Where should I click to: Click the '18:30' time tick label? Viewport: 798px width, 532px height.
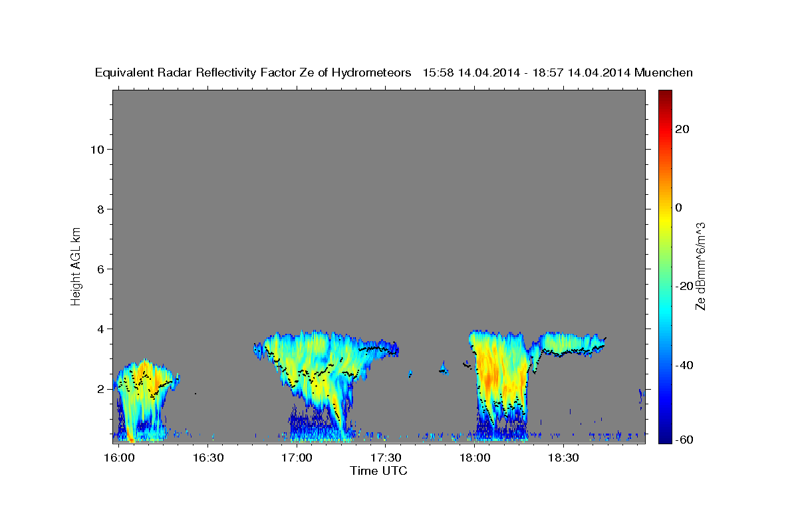point(563,458)
